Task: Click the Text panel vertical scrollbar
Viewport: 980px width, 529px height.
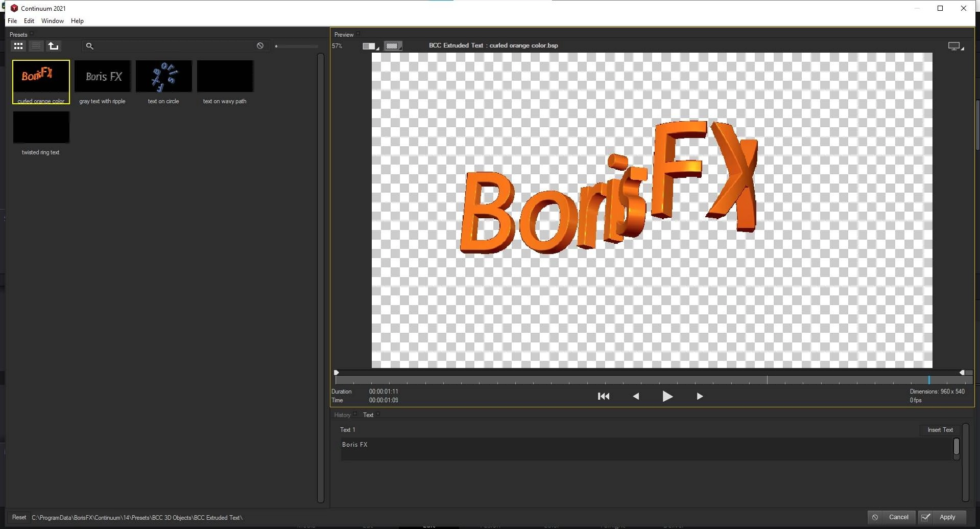Action: point(965,463)
